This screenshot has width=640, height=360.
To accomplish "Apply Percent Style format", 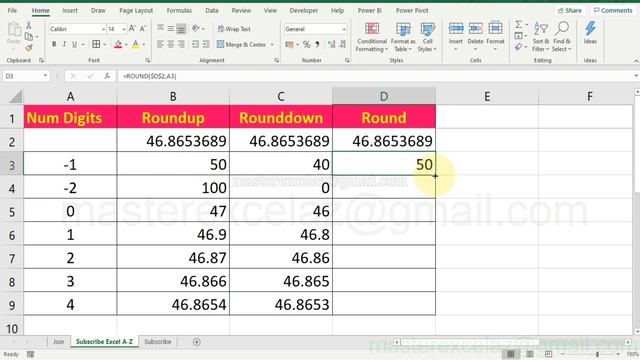I will pos(307,44).
